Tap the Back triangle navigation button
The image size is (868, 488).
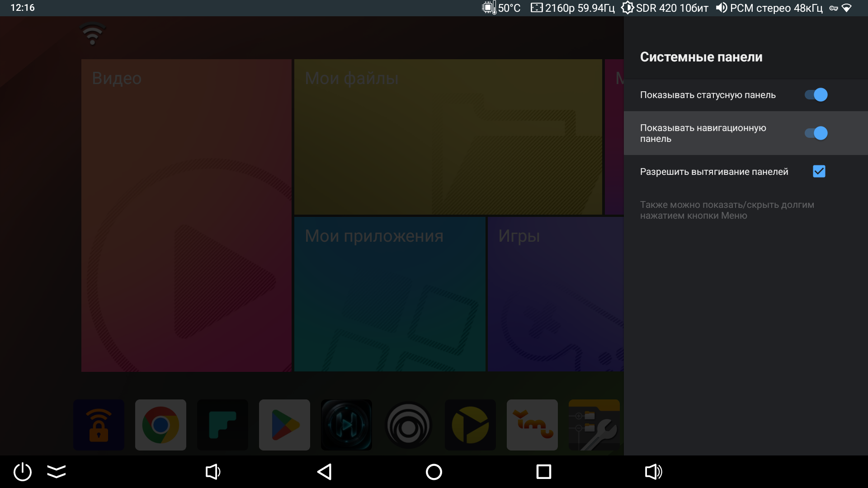pos(324,472)
